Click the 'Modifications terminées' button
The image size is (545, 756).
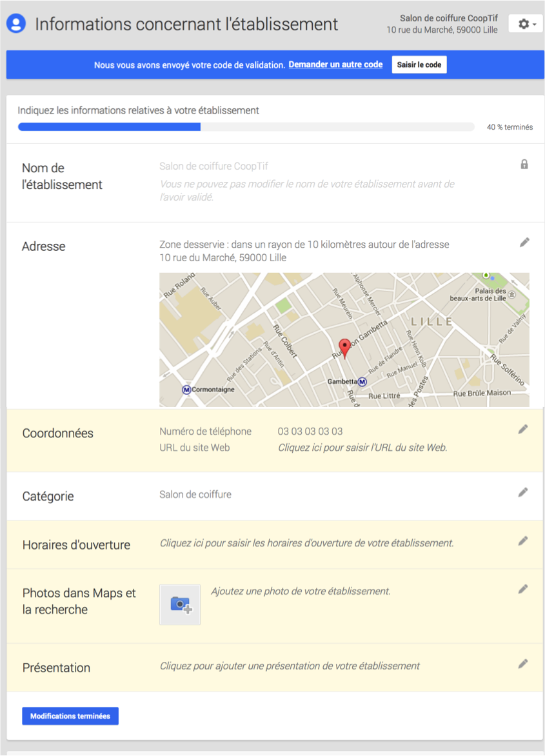coord(70,716)
